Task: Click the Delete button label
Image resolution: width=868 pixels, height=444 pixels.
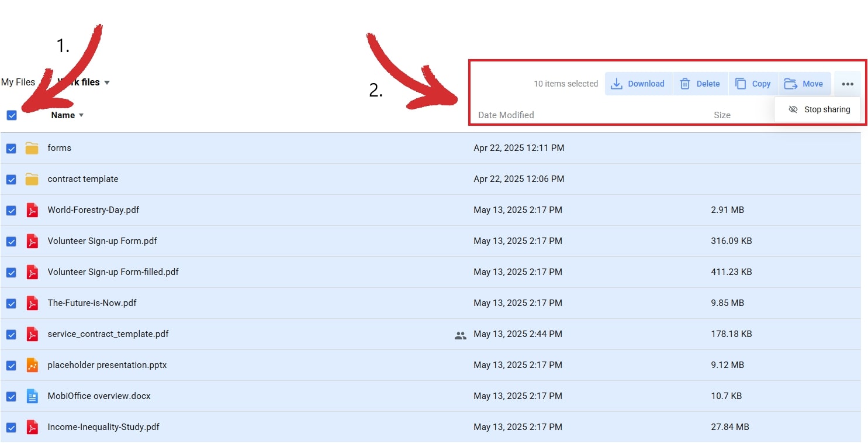Action: (x=707, y=84)
